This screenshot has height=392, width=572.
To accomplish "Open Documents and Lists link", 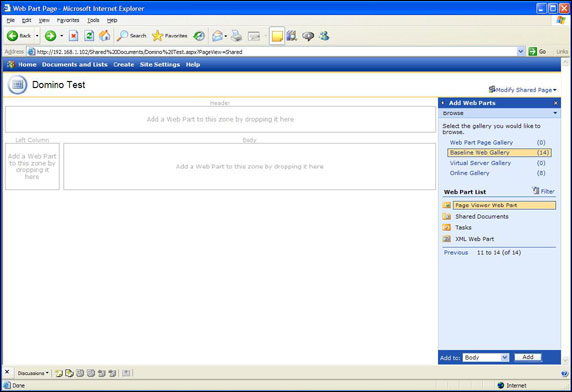I will pyautogui.click(x=75, y=65).
